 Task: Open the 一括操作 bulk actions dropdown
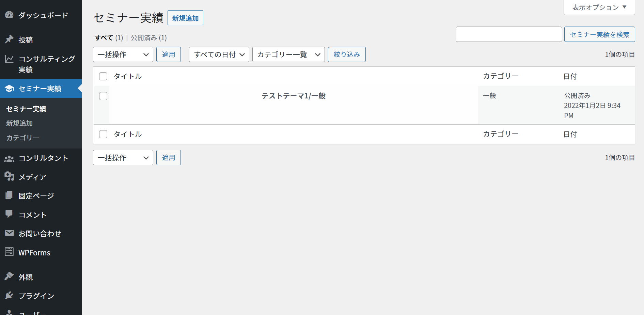(123, 54)
